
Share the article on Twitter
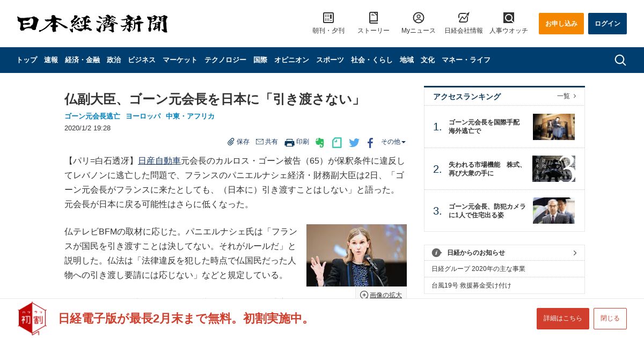pyautogui.click(x=354, y=142)
